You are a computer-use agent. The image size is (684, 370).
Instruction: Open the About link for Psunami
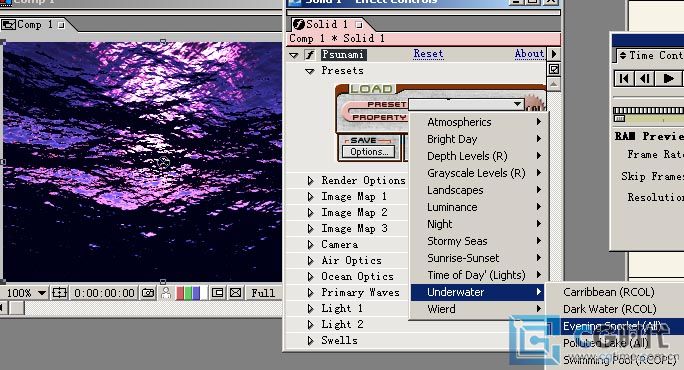click(529, 54)
